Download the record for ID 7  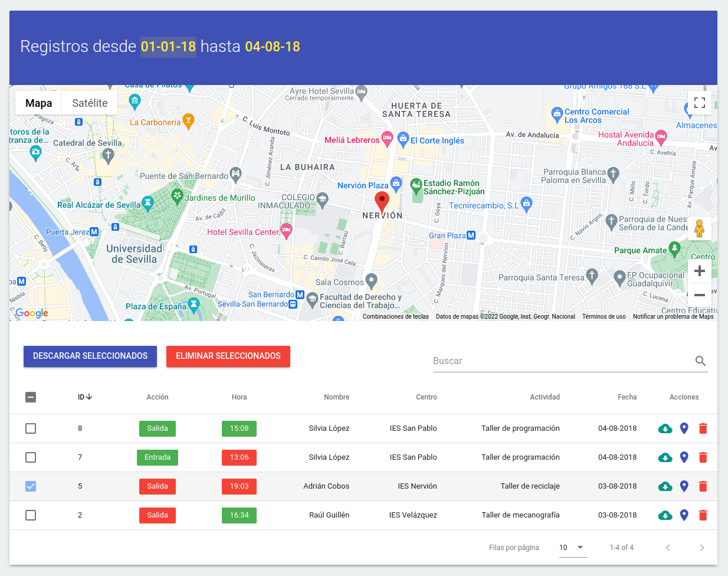tap(665, 457)
